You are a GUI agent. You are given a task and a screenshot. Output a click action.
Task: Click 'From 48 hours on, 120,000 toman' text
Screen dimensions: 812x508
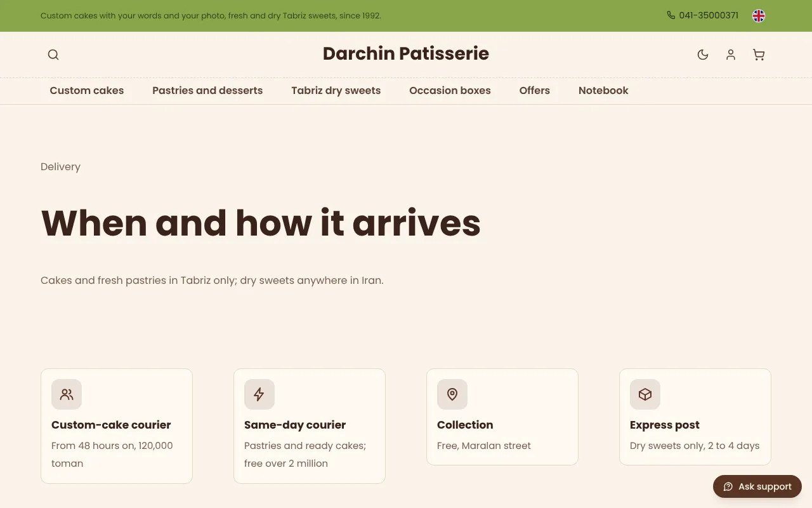112,455
